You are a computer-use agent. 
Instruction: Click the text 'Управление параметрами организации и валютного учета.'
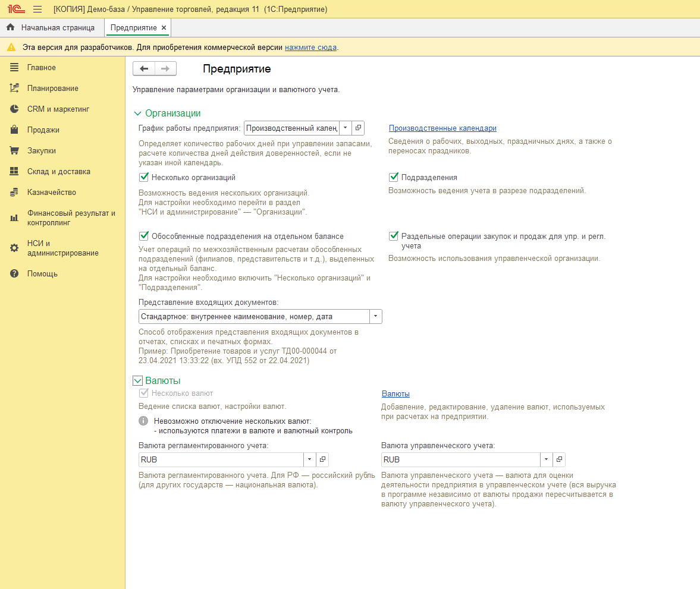point(236,90)
